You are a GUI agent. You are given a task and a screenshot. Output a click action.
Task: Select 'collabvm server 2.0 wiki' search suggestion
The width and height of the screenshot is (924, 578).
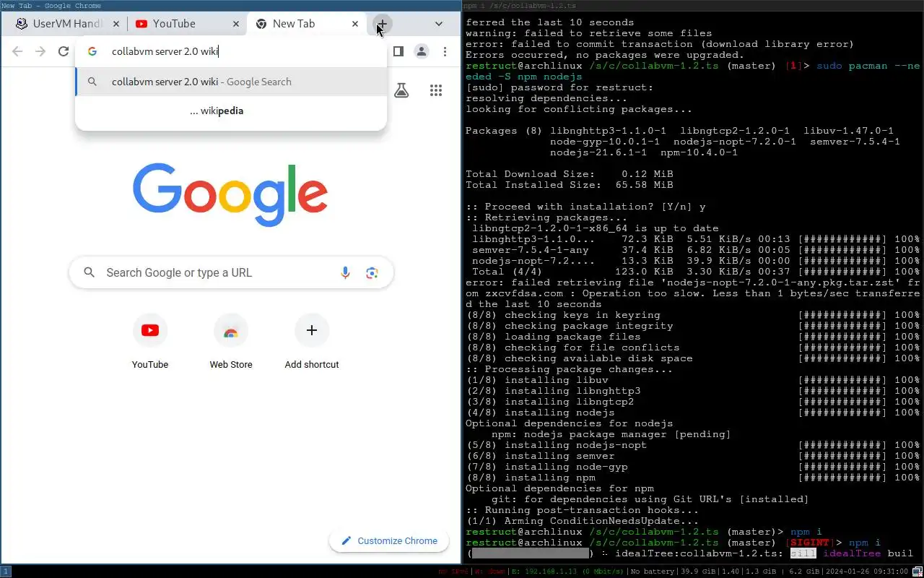(x=231, y=82)
